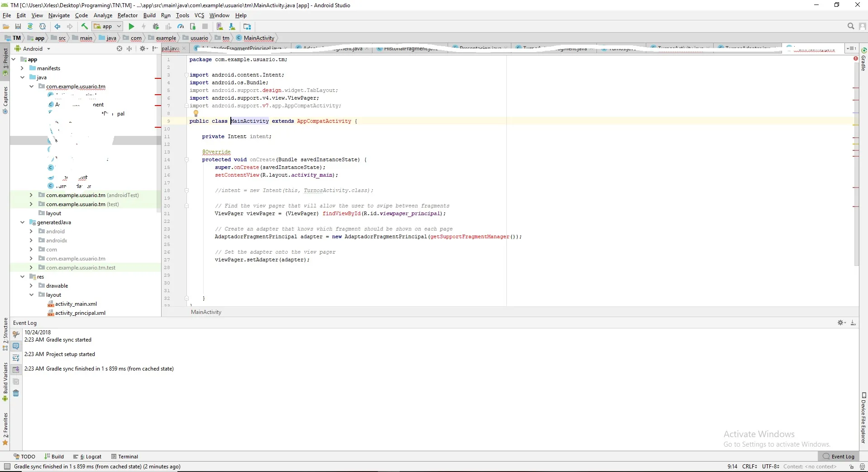Collapse the app module tree node
868x472 pixels.
[13, 59]
